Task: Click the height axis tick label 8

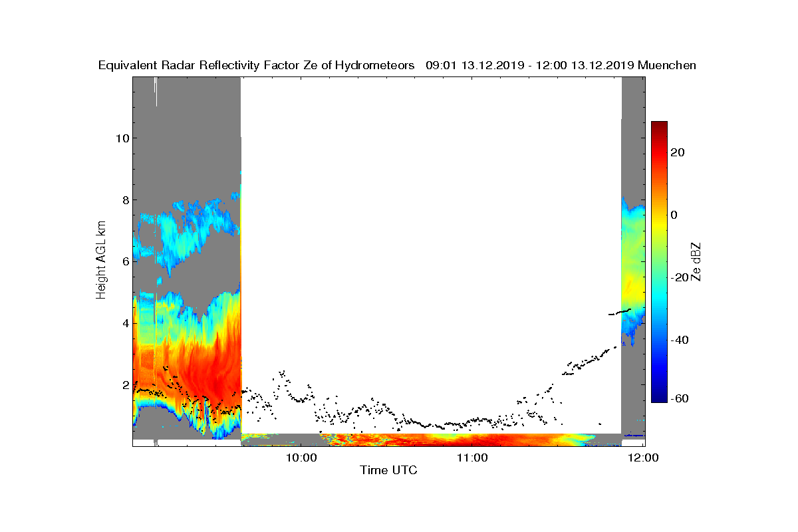Action: (124, 199)
